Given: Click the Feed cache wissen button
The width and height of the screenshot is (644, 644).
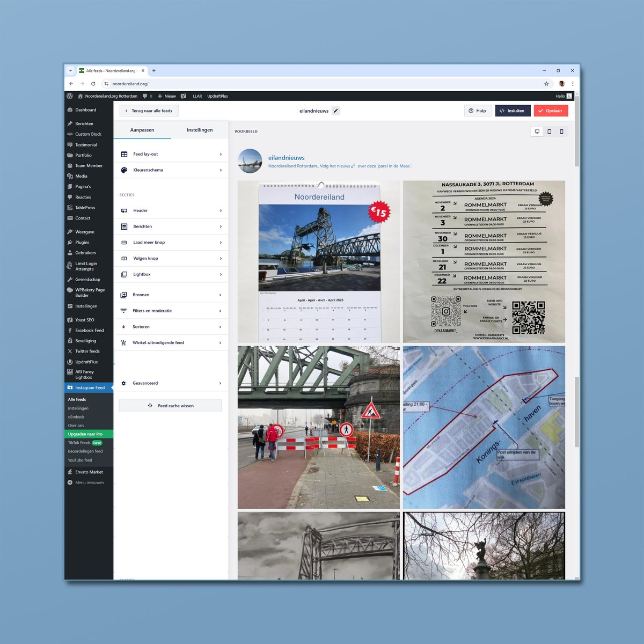Looking at the screenshot, I should point(170,405).
